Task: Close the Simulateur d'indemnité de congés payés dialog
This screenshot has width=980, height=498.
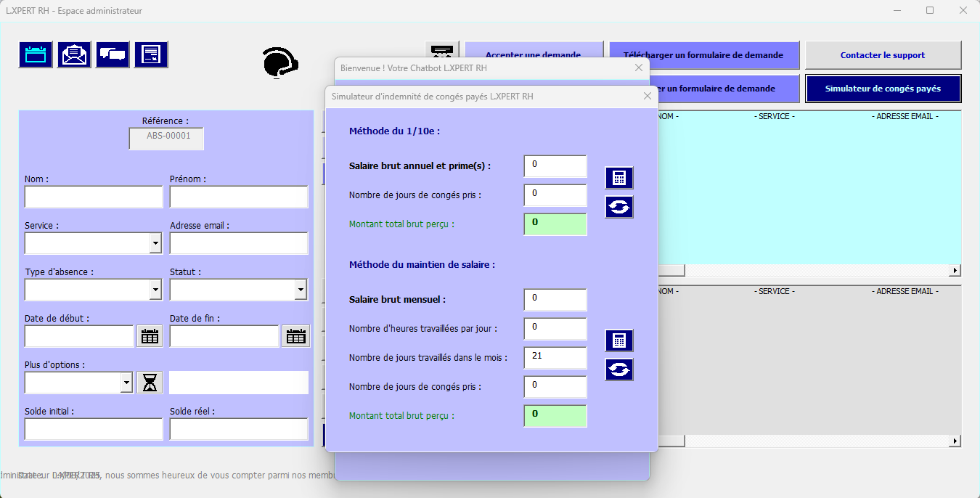Action: click(647, 97)
